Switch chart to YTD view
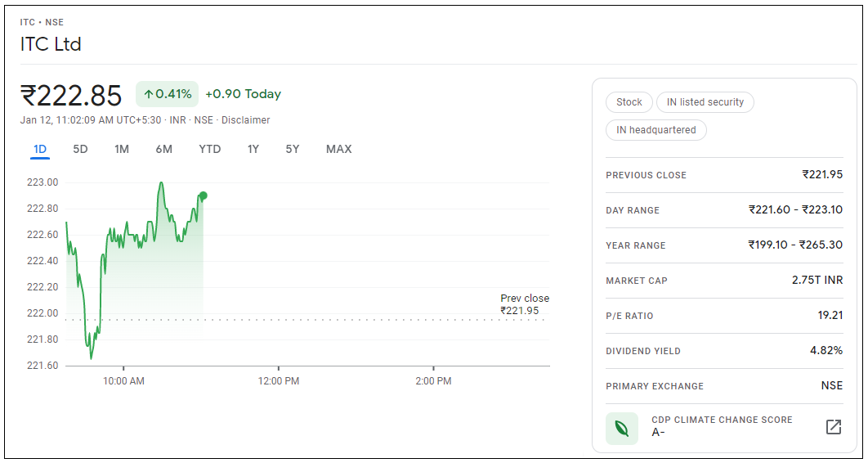This screenshot has width=868, height=463. (210, 149)
